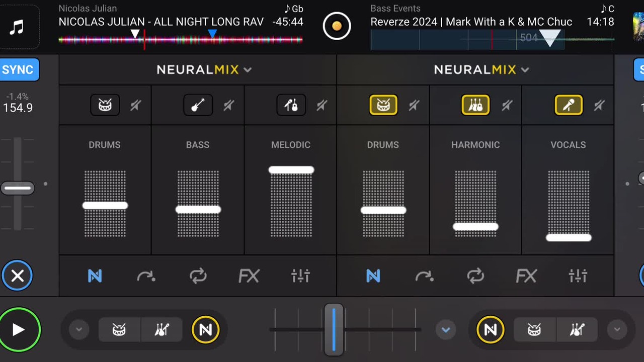The height and width of the screenshot is (362, 644).
Task: Mute the right deck vocals stem
Action: (599, 106)
